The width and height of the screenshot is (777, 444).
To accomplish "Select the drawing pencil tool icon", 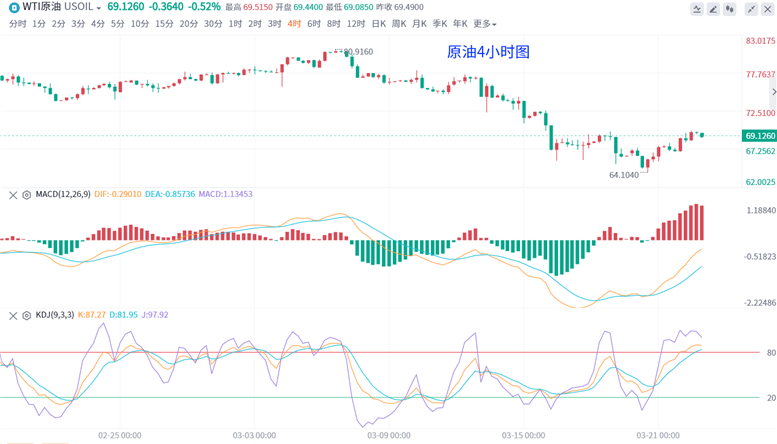I will coord(714,9).
